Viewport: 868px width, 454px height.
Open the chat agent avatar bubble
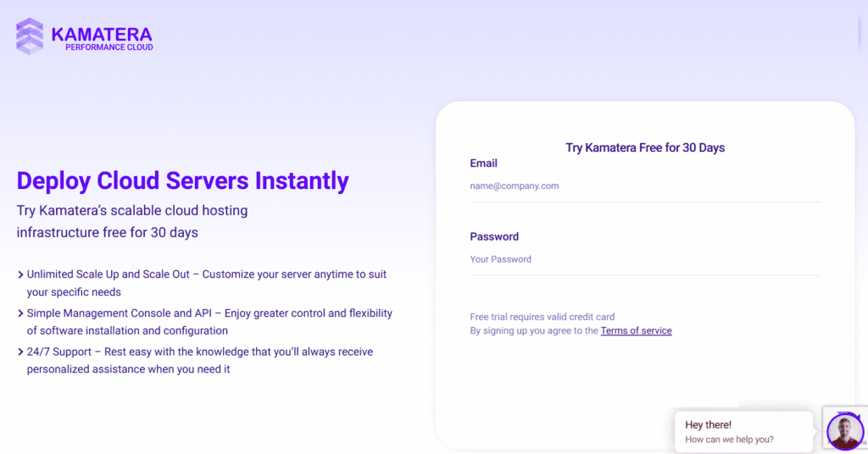845,431
